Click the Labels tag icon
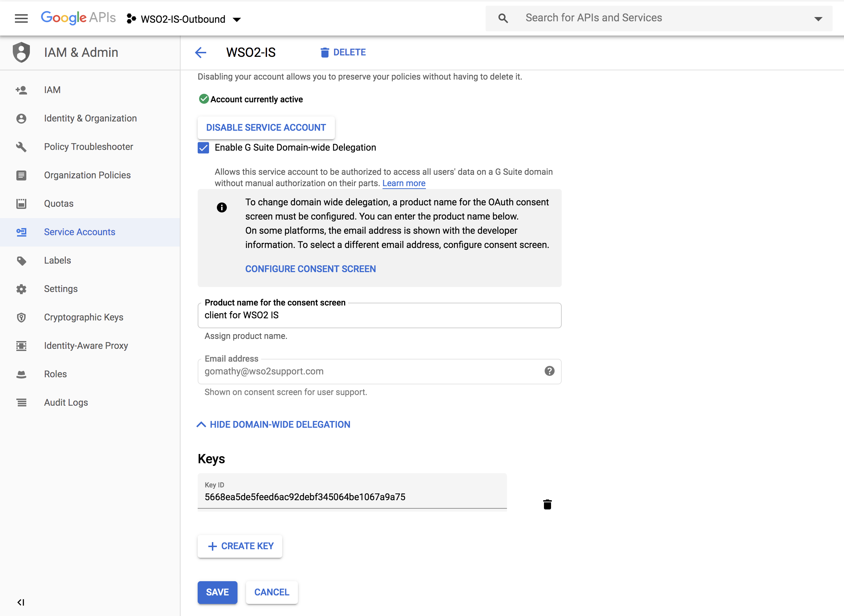The image size is (844, 616). coord(21,261)
